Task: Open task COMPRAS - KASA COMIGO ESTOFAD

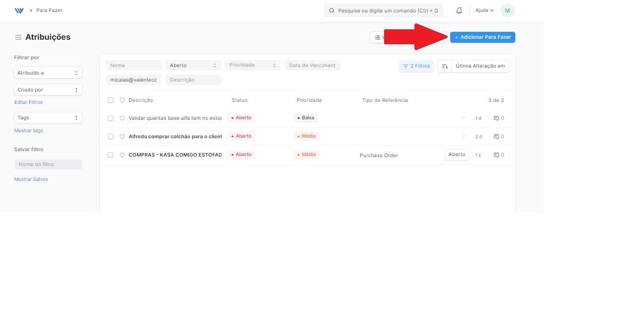Action: point(175,155)
